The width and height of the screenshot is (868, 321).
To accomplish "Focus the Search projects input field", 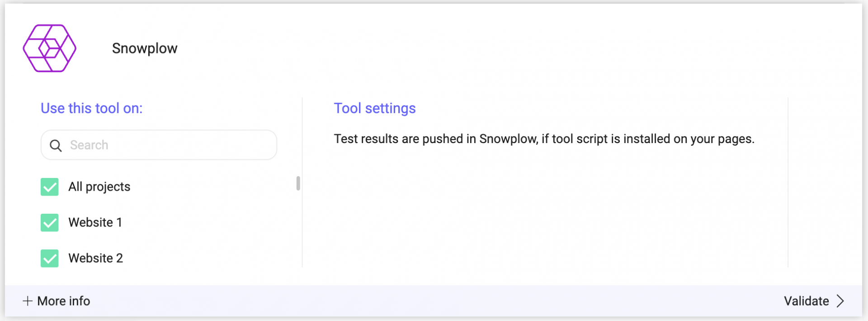I will pyautogui.click(x=159, y=145).
